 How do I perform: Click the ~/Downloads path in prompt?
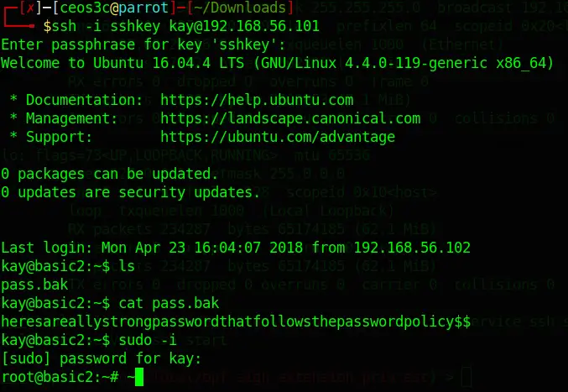(241, 8)
